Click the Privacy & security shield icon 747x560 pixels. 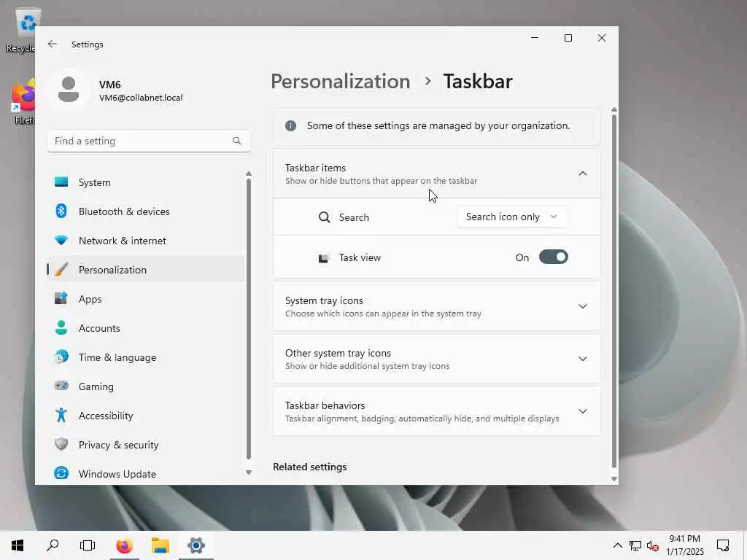click(61, 444)
